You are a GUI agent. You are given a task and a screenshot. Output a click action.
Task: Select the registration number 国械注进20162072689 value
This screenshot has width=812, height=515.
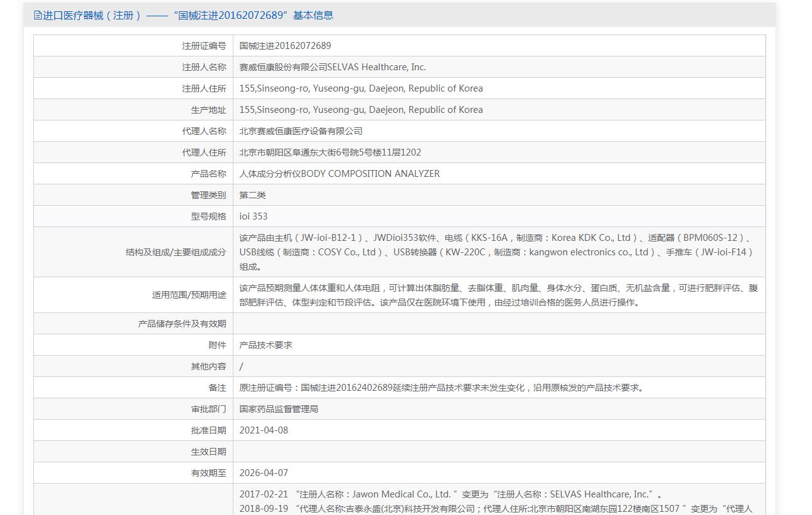coord(285,46)
